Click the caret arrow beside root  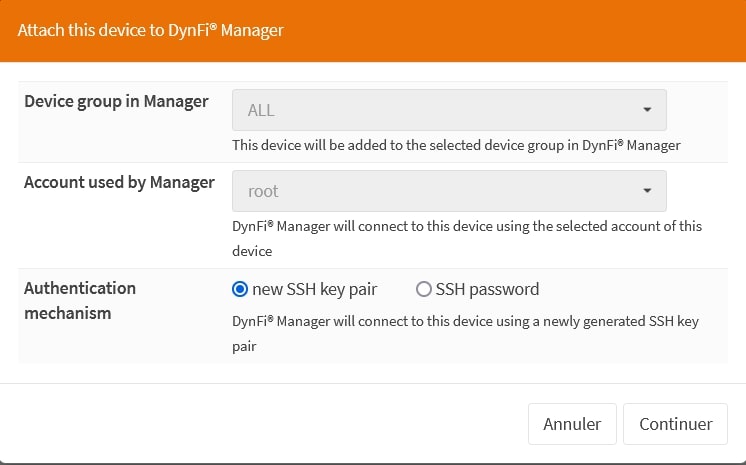tap(647, 191)
